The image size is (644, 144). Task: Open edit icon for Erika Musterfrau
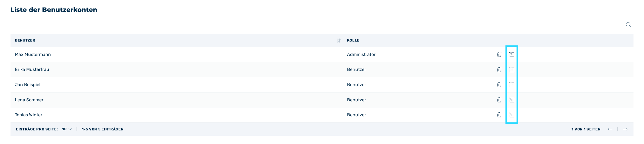[512, 70]
